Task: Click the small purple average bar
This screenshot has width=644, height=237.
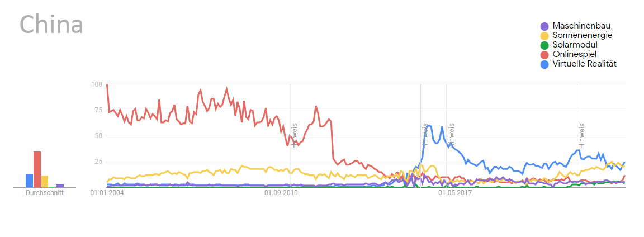Action: [x=60, y=186]
